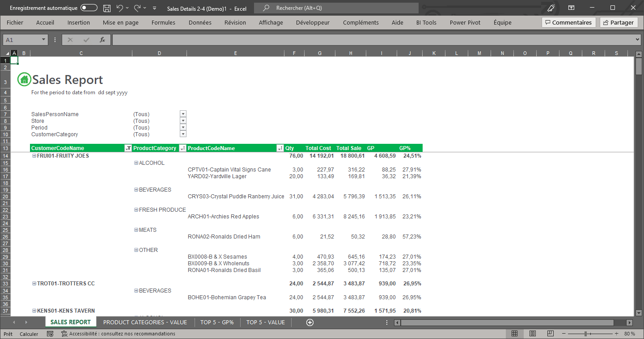Switch to Normal view icon

(x=515, y=334)
